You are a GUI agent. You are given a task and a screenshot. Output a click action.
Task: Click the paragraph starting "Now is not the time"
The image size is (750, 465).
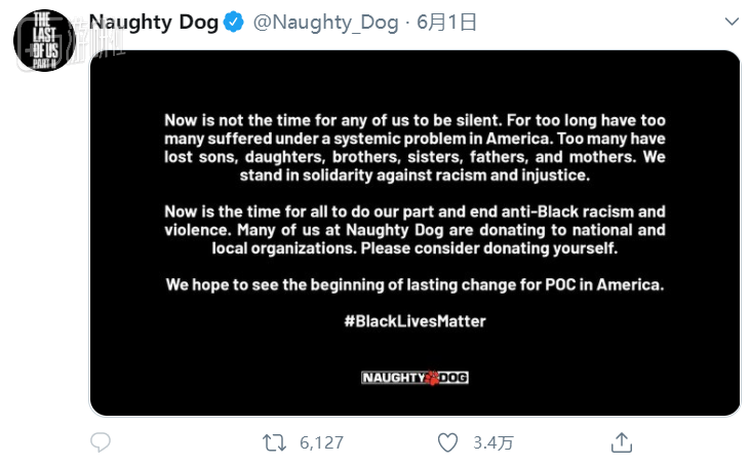pyautogui.click(x=414, y=147)
